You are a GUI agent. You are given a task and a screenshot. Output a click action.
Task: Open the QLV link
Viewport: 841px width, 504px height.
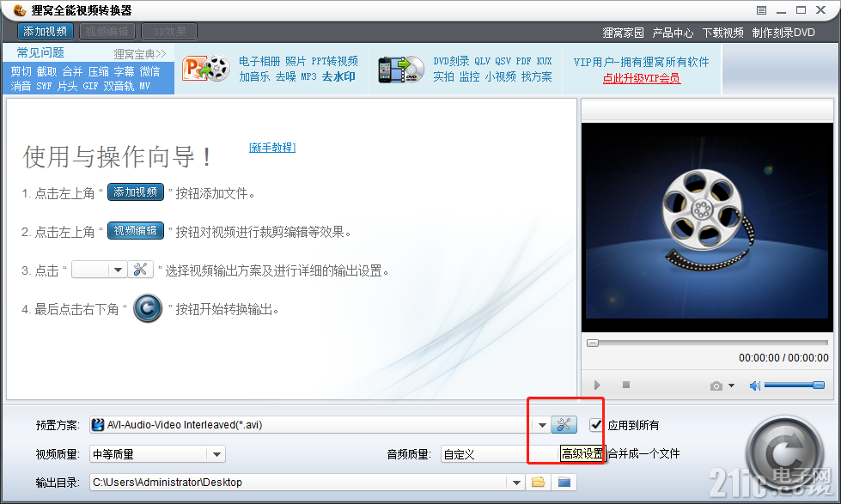(x=482, y=61)
